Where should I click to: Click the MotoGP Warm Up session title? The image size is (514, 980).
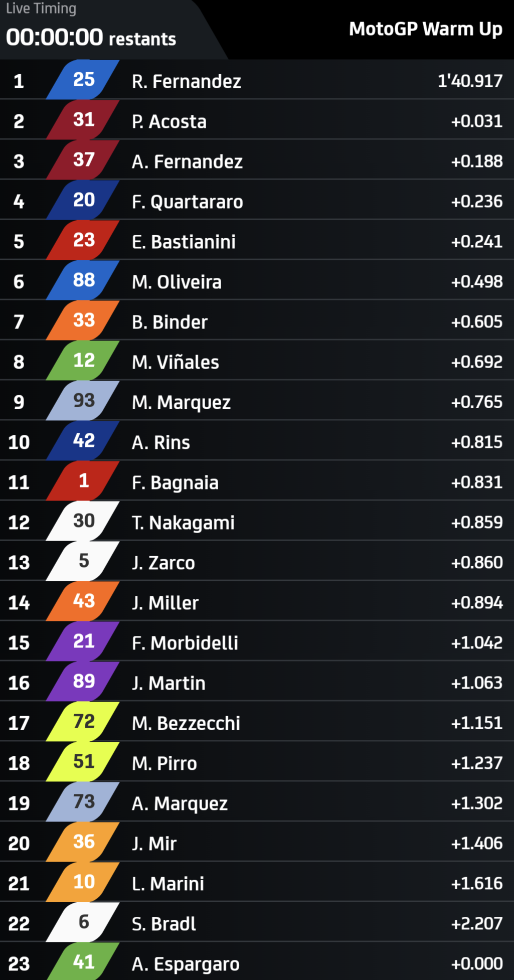pyautogui.click(x=425, y=29)
